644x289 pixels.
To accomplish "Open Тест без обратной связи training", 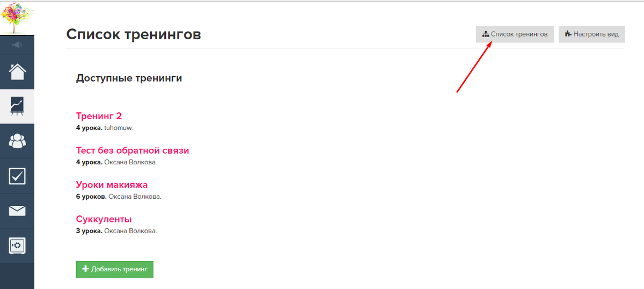I will pyautogui.click(x=133, y=150).
